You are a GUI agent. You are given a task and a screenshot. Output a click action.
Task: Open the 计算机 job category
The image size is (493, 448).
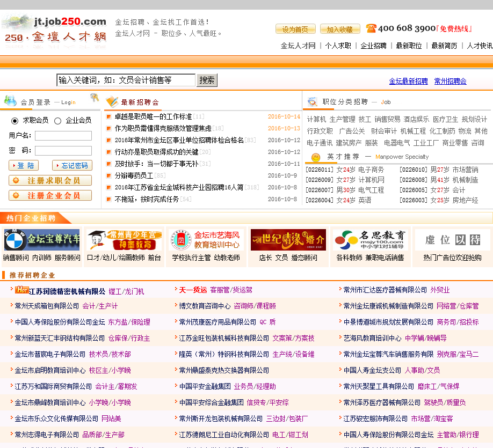coord(316,120)
